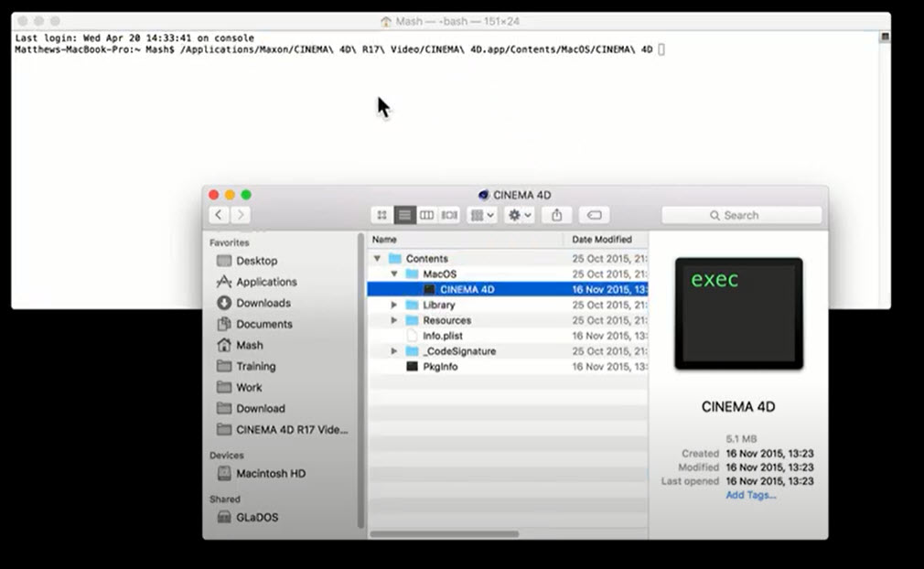The height and width of the screenshot is (569, 924).
Task: Collapse the Contents folder disclosure triangle
Action: (x=377, y=259)
